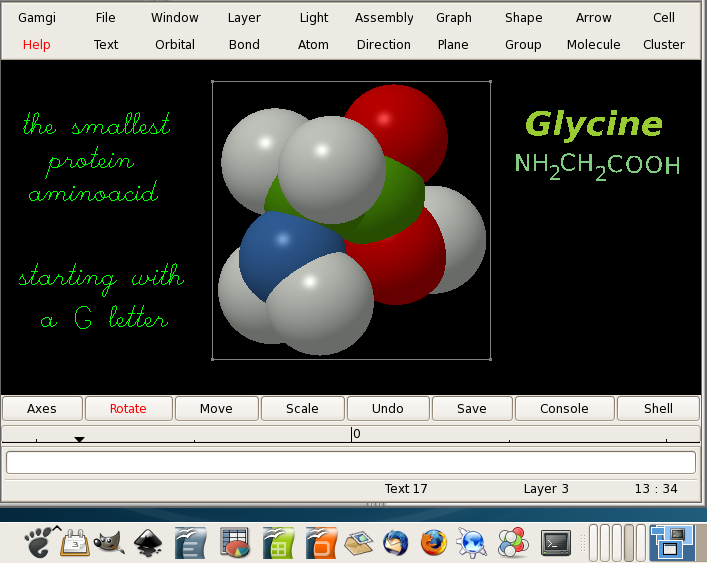Image resolution: width=707 pixels, height=563 pixels.
Task: Open the Group menu
Action: (x=523, y=45)
